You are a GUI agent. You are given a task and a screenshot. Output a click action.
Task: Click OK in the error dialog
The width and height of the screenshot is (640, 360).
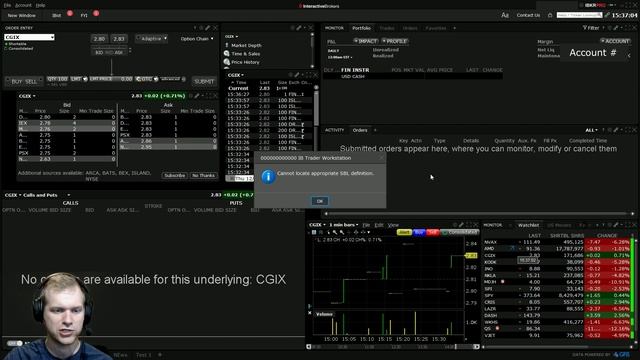pos(320,201)
